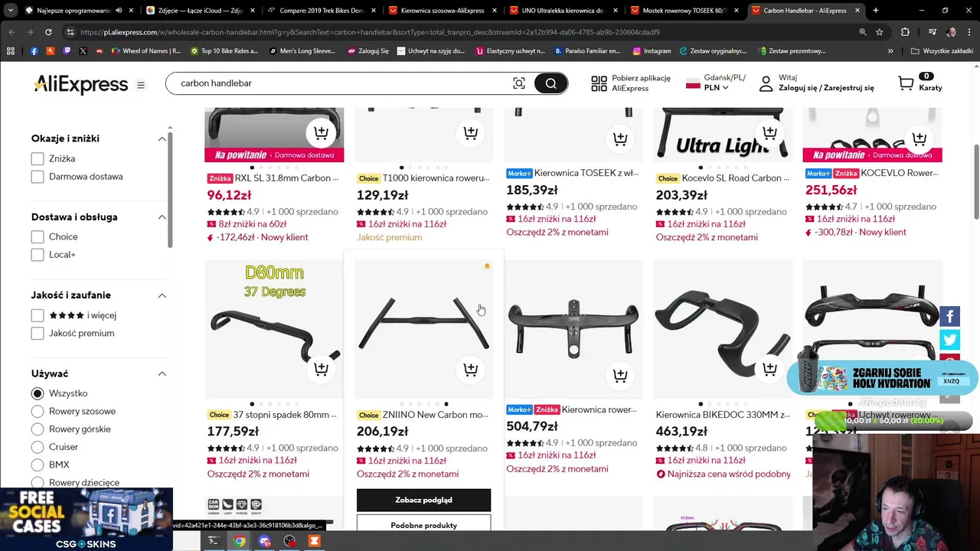Click the Podobne produkty button
The width and height of the screenshot is (980, 551).
[423, 525]
